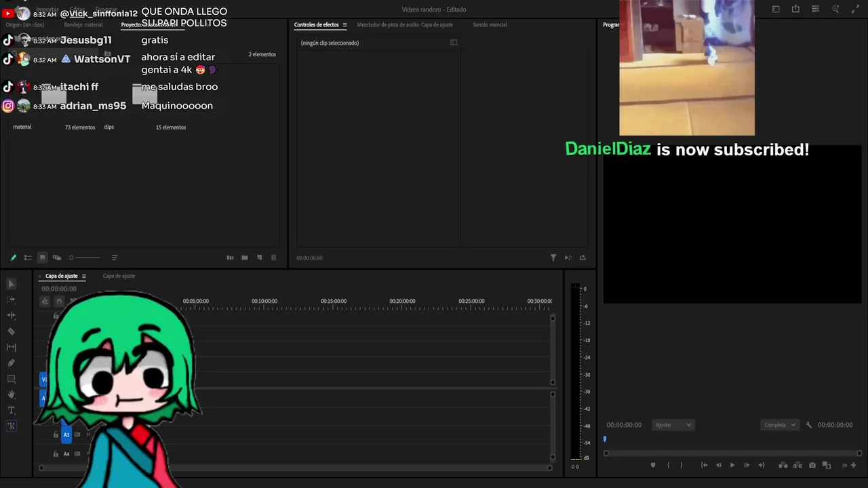Click the Program monitor playhead marker
The height and width of the screenshot is (488, 868).
pos(605,439)
